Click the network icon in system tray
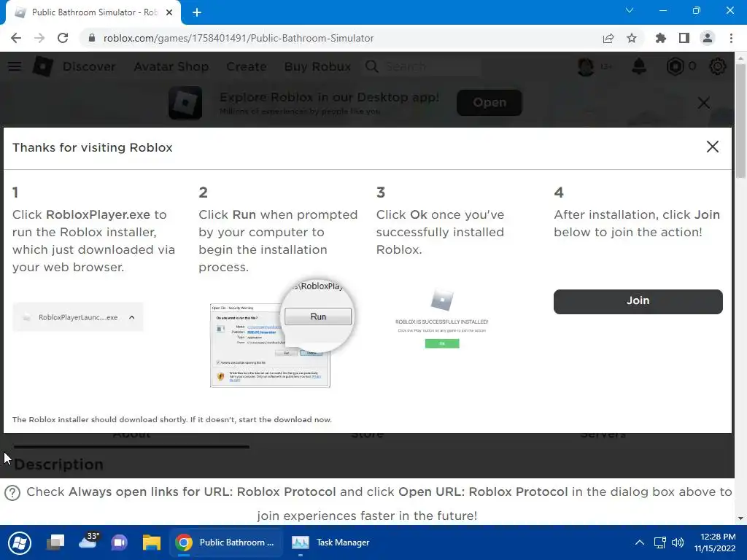 point(659,542)
